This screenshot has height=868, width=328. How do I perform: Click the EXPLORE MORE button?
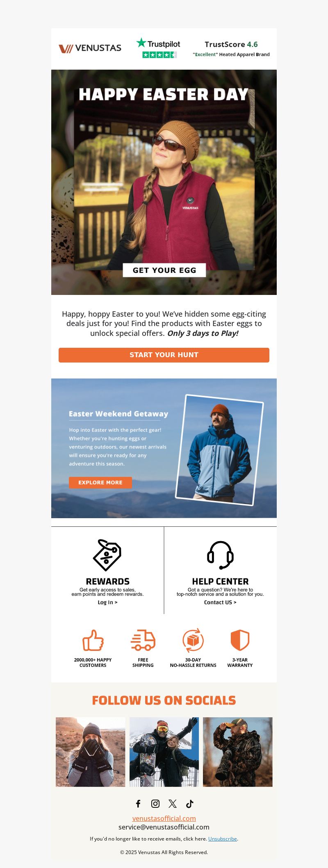point(100,483)
